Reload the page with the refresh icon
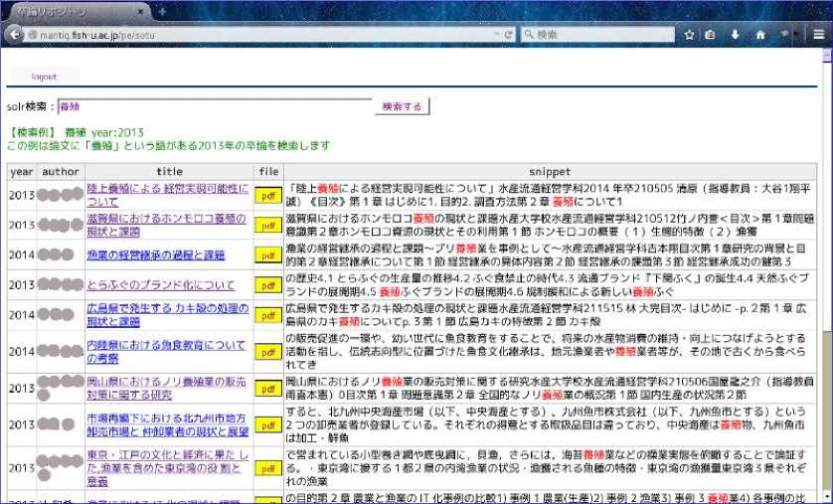Screen dimensions: 833x504 pos(509,35)
